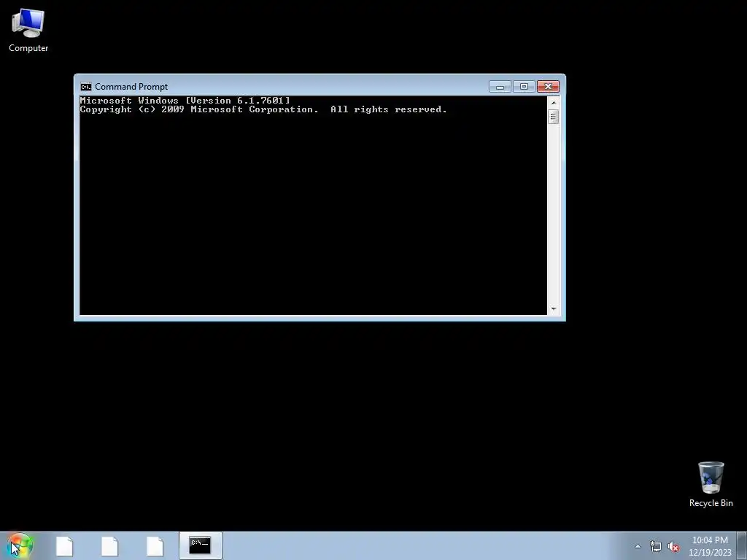The image size is (747, 560).
Task: Click the first blank document taskbar icon
Action: tap(64, 546)
